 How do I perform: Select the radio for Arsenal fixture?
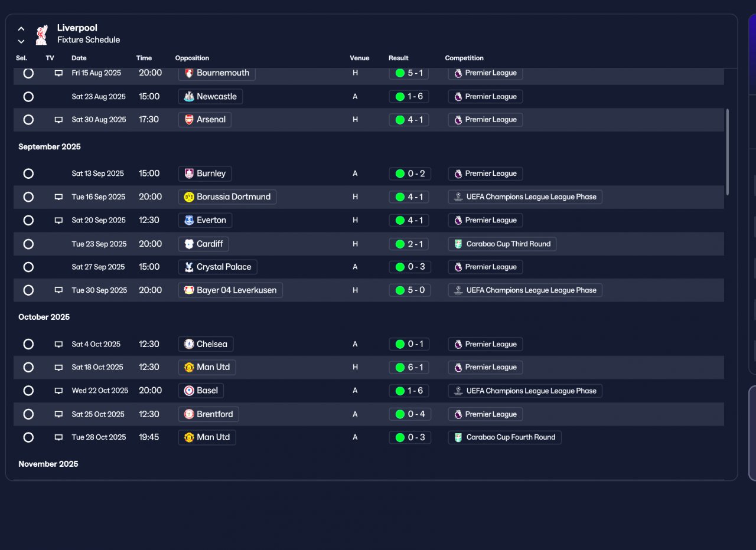pos(28,120)
